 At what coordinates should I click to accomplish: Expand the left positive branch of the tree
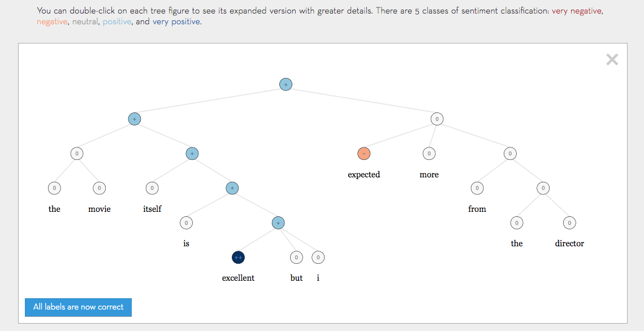pos(134,119)
